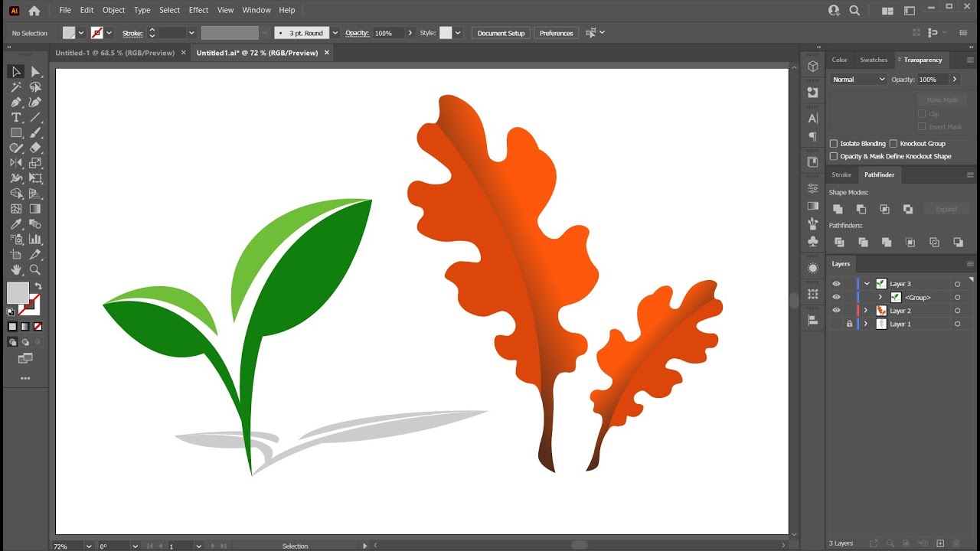Switch to the Swatches panel tab

pos(874,60)
